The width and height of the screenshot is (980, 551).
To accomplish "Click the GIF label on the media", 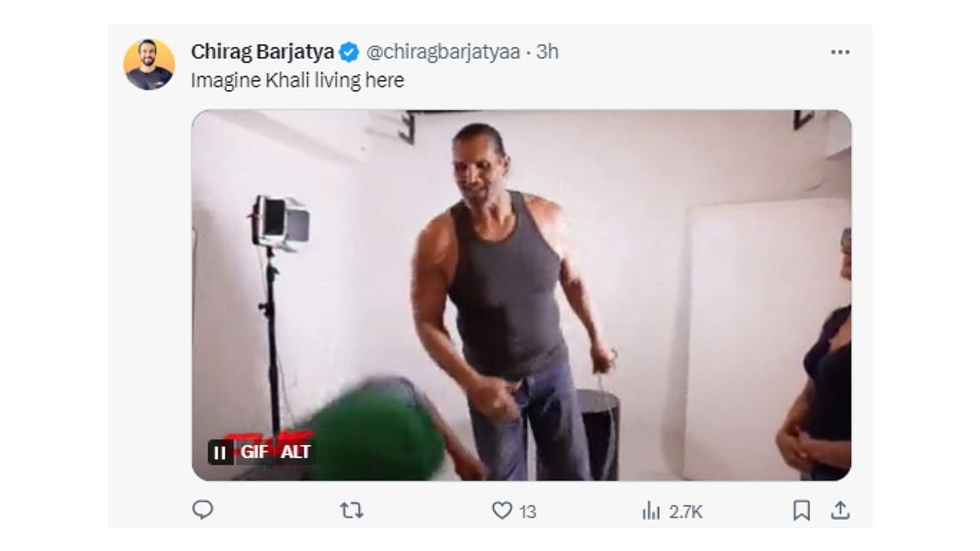I will coord(254,451).
